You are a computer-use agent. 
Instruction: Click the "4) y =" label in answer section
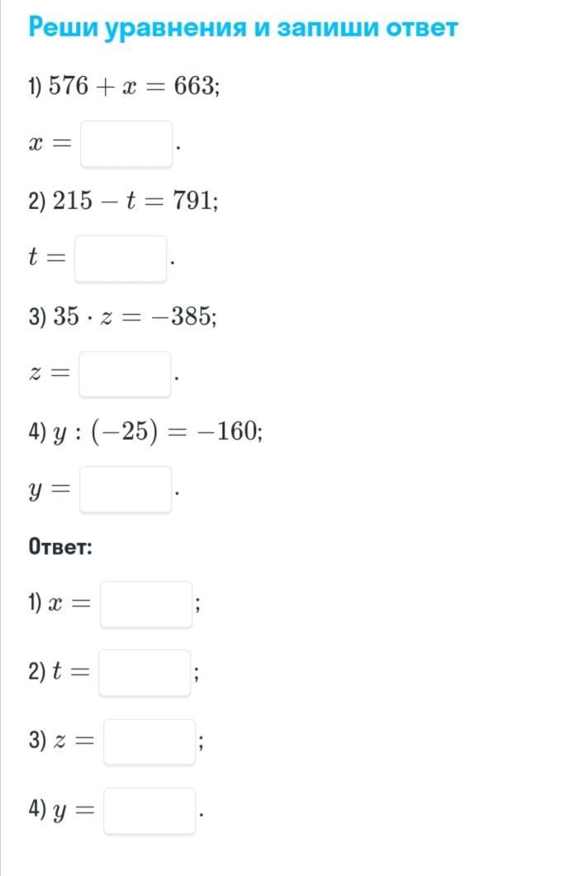60,811
